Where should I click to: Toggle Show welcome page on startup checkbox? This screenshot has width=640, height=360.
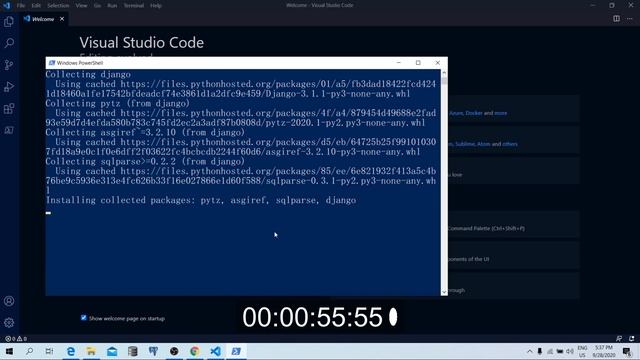coord(84,318)
